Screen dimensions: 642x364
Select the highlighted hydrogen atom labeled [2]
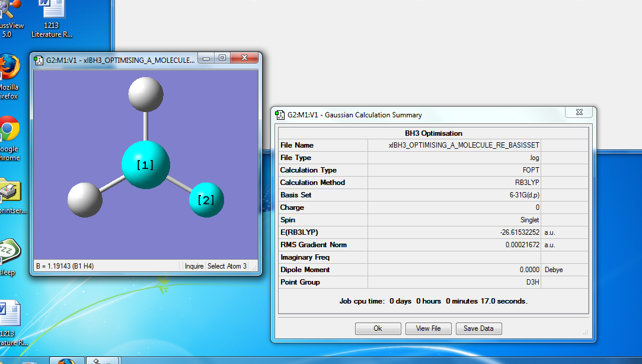[206, 200]
